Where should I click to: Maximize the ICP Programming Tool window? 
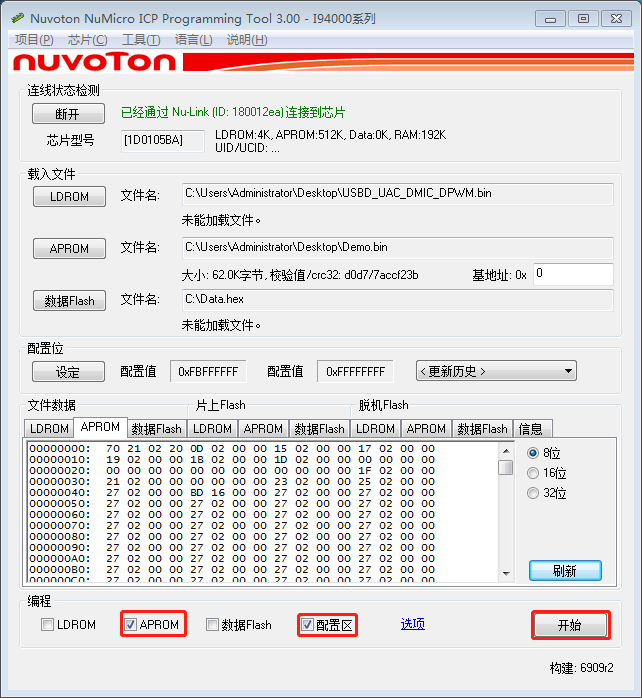pyautogui.click(x=583, y=19)
